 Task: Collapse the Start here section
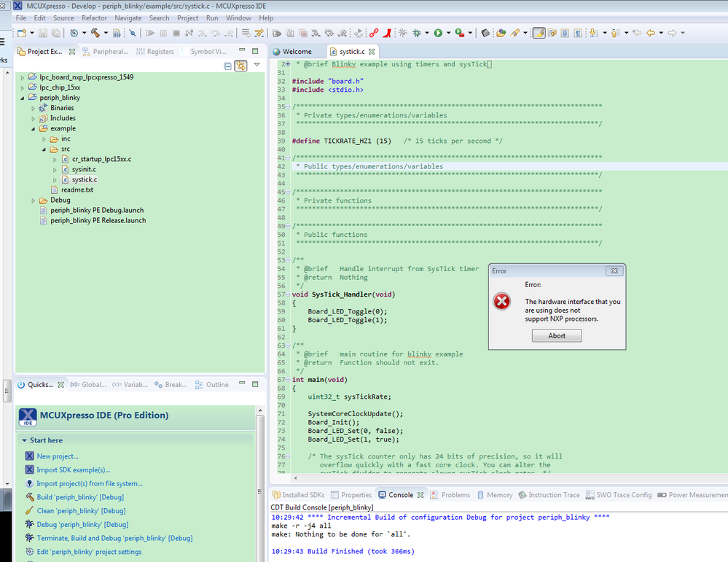[x=25, y=440]
